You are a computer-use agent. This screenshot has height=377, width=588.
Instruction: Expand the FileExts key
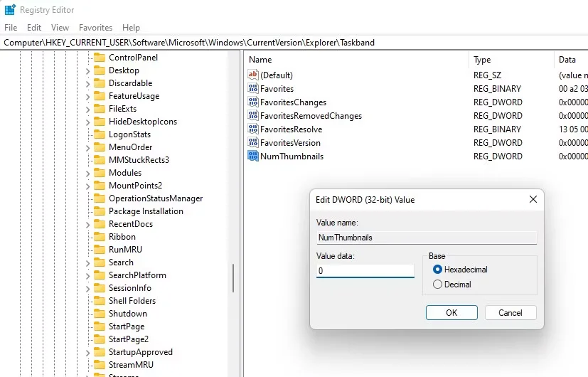[x=87, y=109]
